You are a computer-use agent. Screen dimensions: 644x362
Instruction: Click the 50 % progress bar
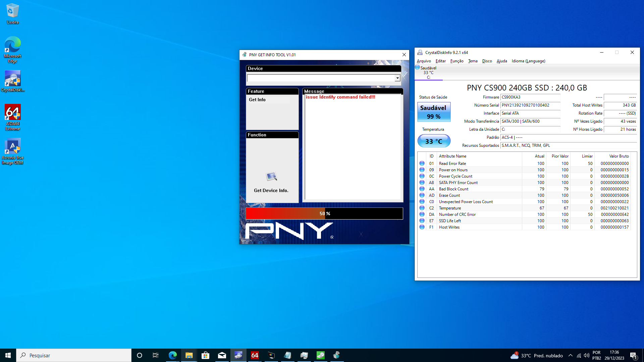(x=324, y=214)
